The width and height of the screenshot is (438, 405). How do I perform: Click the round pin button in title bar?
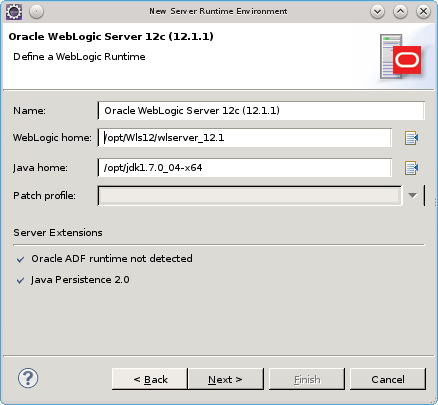click(36, 12)
